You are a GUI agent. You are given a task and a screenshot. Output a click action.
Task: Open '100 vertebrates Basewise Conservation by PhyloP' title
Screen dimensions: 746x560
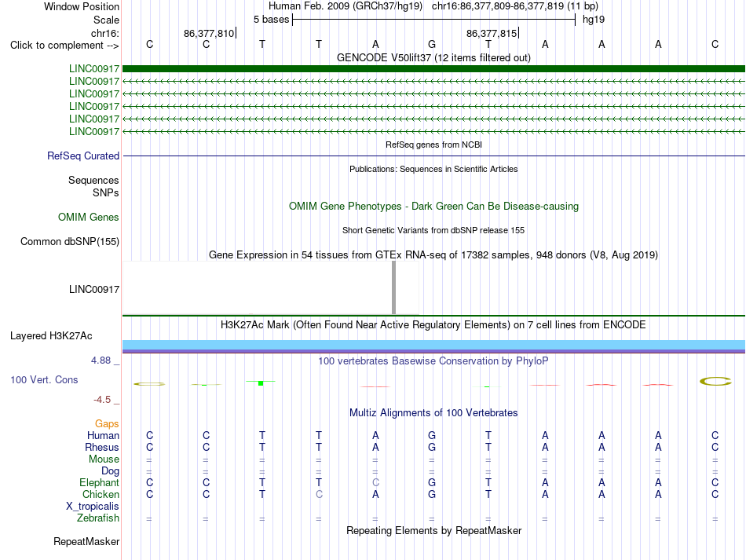tap(433, 361)
